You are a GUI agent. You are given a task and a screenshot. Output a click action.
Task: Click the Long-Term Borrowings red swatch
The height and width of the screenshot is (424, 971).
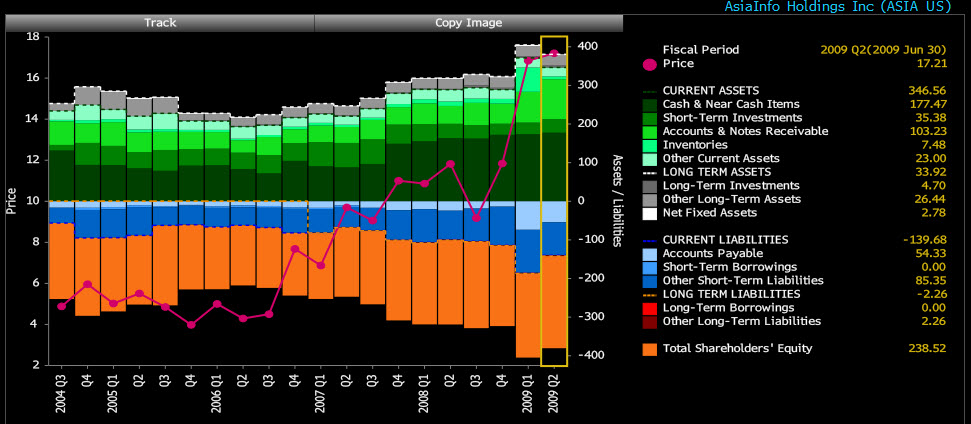coord(650,308)
